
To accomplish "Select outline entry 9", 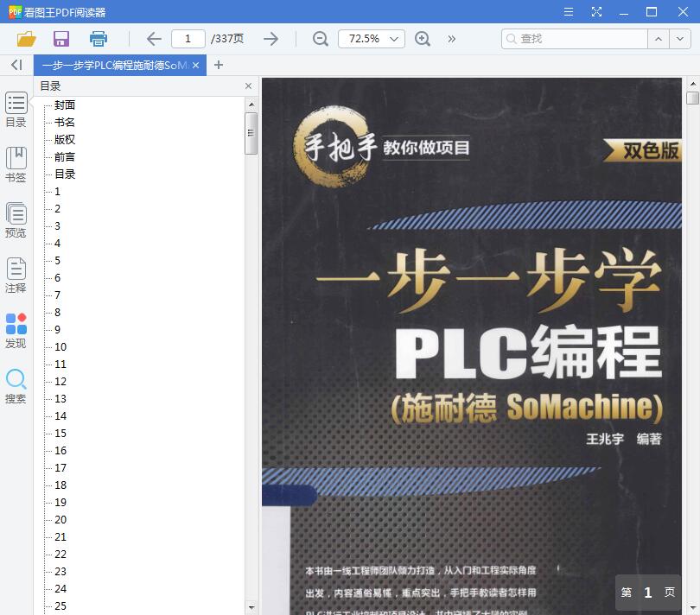I will (57, 330).
